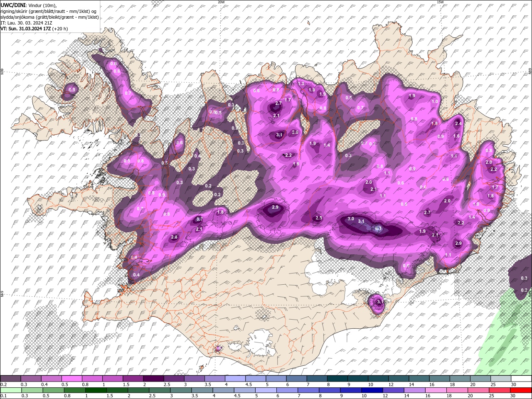Click the 'IT: Lau. 30. 03. 2024 21Z' line
Image resolution: width=532 pixels, height=399 pixels.
pyautogui.click(x=26, y=23)
